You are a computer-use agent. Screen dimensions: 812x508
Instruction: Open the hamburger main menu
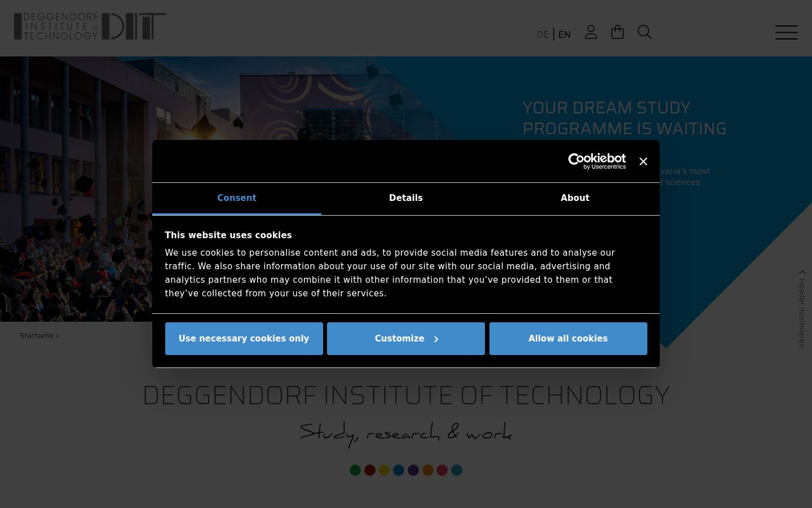click(x=786, y=32)
